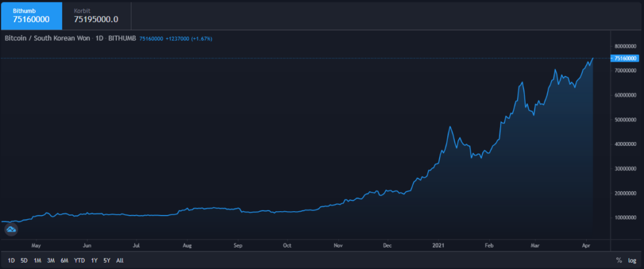Set chart range to 1M
This screenshot has width=644, height=269.
click(38, 260)
